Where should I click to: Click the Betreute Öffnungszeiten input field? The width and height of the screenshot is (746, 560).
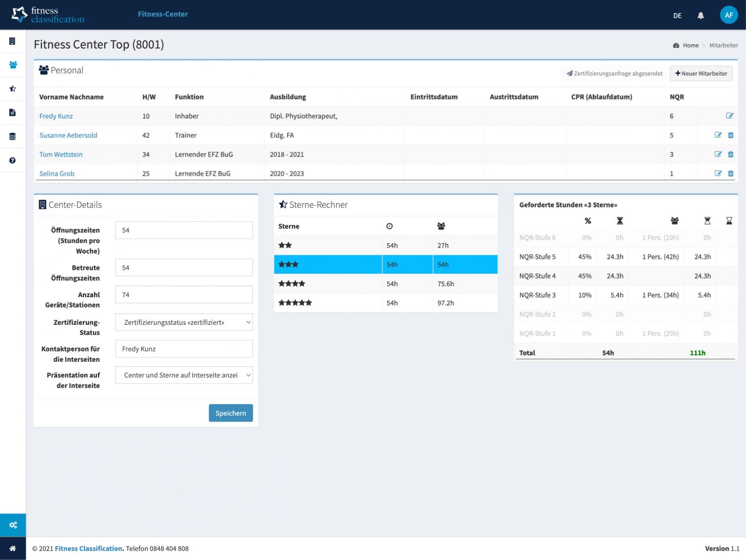[x=184, y=268]
